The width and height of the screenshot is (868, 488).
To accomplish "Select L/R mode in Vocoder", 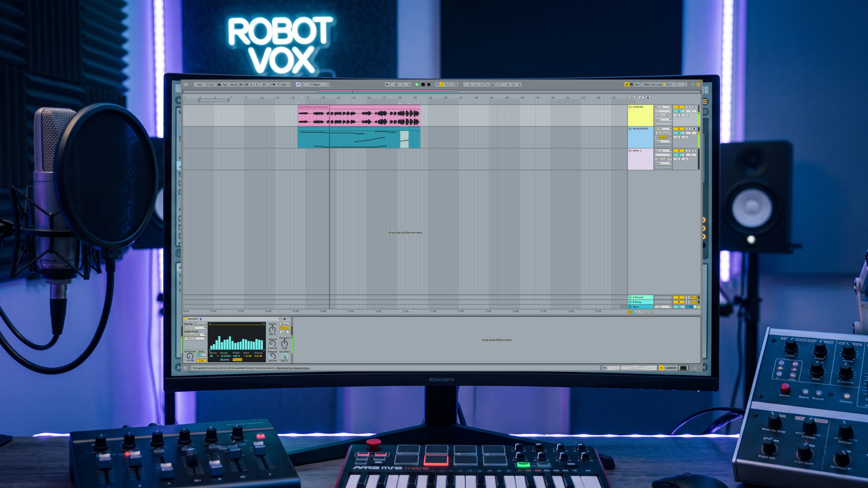I will tap(284, 332).
